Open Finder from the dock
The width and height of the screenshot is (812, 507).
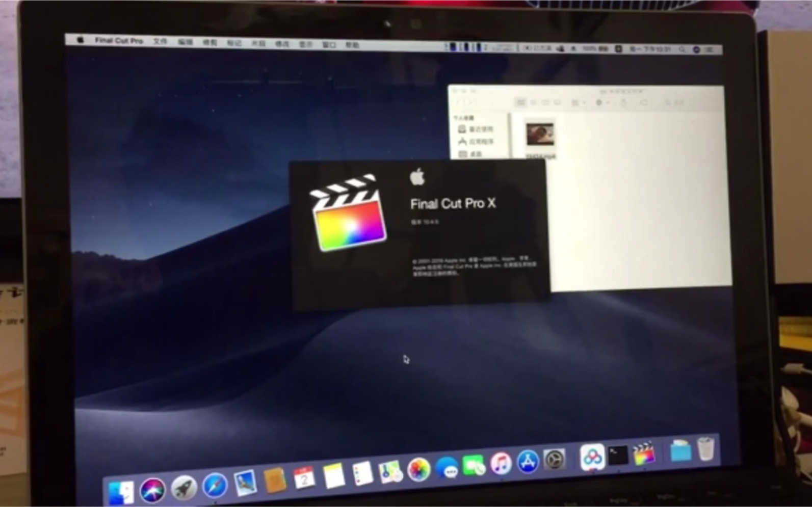point(121,493)
